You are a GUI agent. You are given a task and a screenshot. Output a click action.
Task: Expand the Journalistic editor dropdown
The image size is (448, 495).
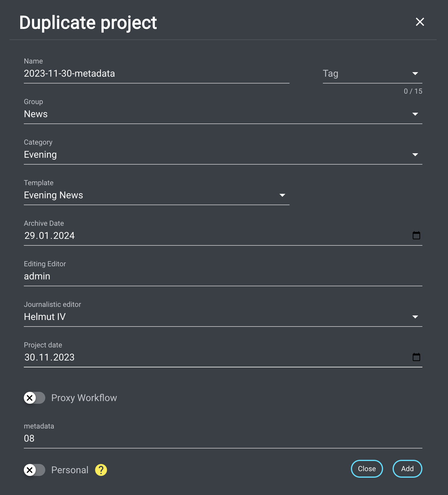223,317
